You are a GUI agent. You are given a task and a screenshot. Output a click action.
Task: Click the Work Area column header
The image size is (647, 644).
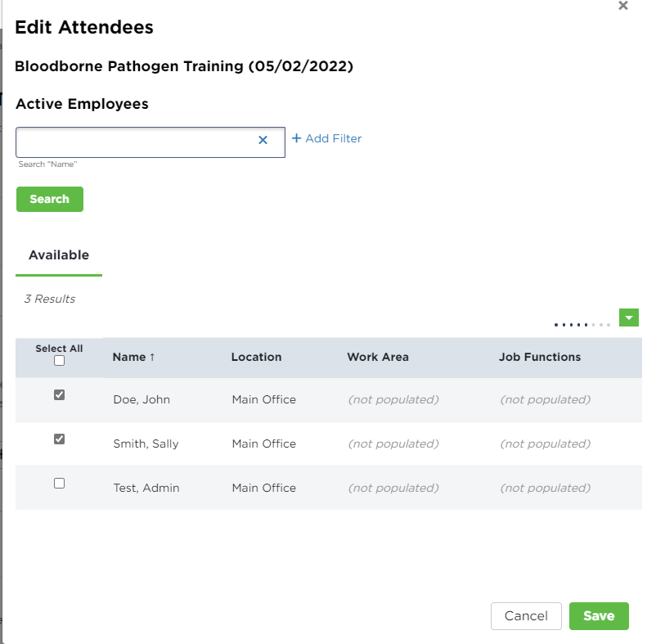point(377,357)
